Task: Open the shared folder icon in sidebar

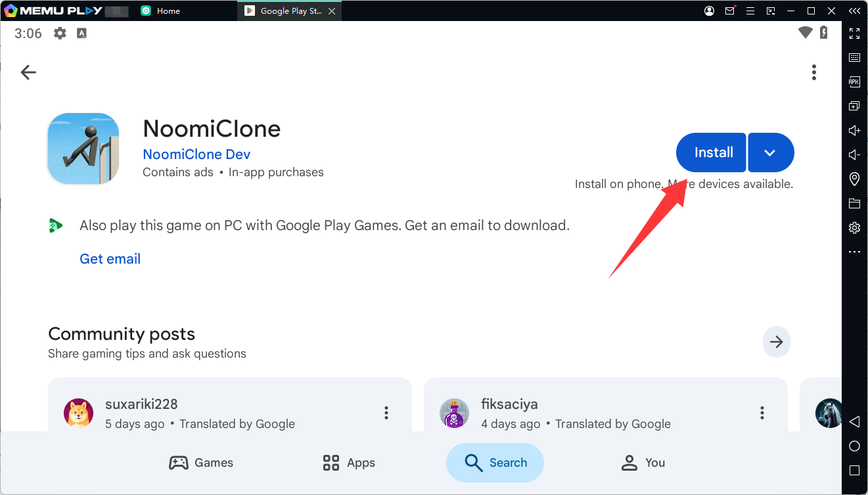Action: click(x=854, y=203)
